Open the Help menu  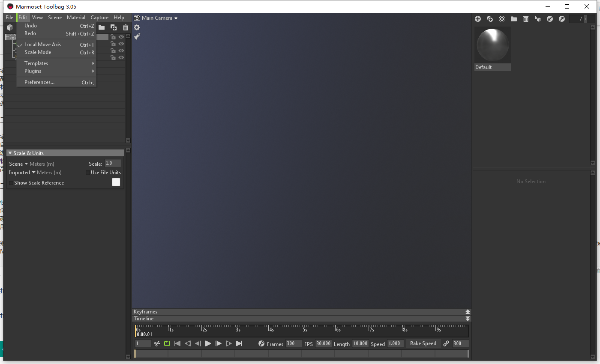(x=119, y=18)
